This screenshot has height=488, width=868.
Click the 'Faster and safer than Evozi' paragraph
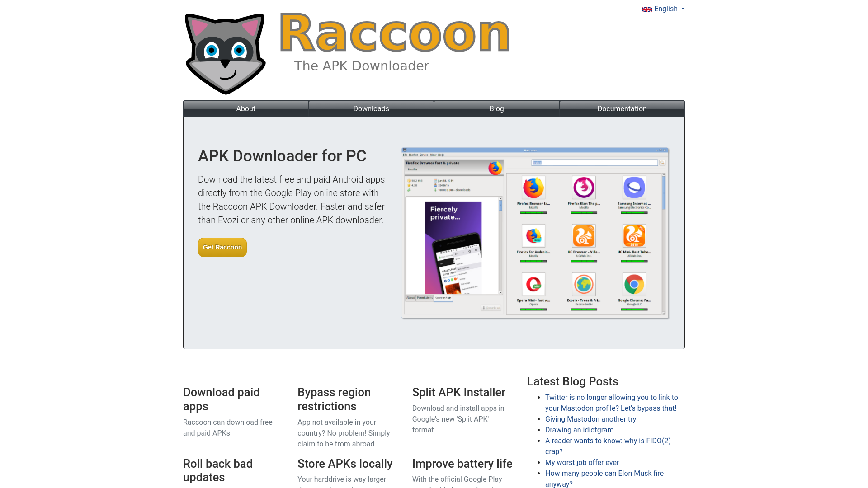tap(291, 200)
